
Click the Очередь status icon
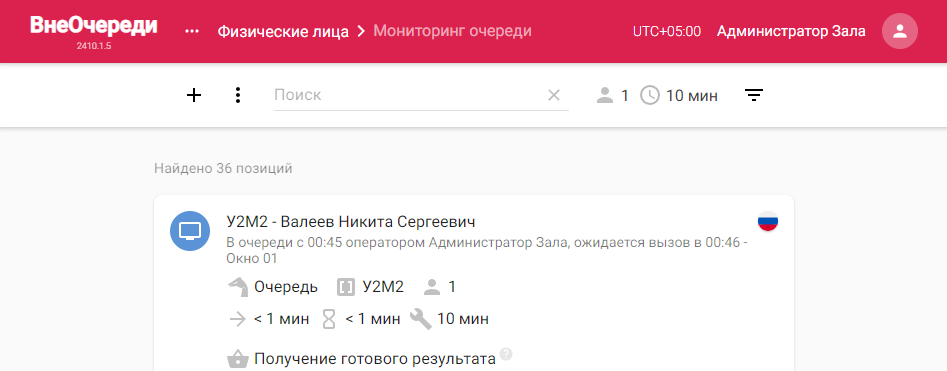pyautogui.click(x=238, y=287)
